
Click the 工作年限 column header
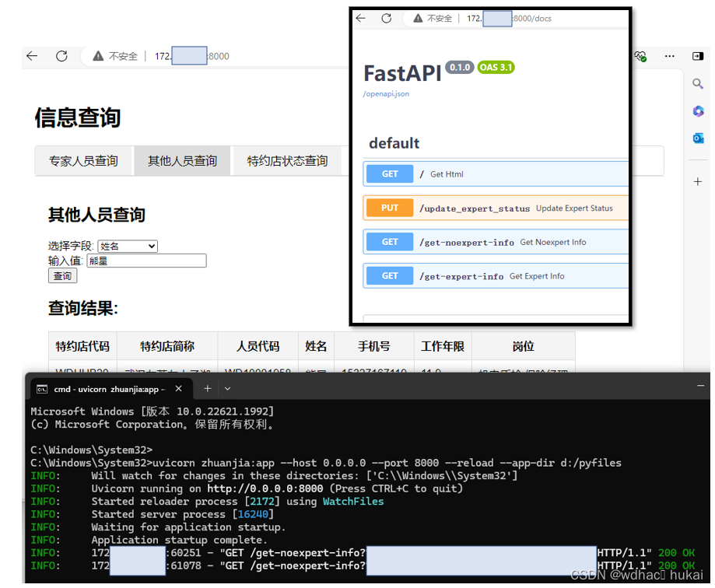pyautogui.click(x=443, y=346)
